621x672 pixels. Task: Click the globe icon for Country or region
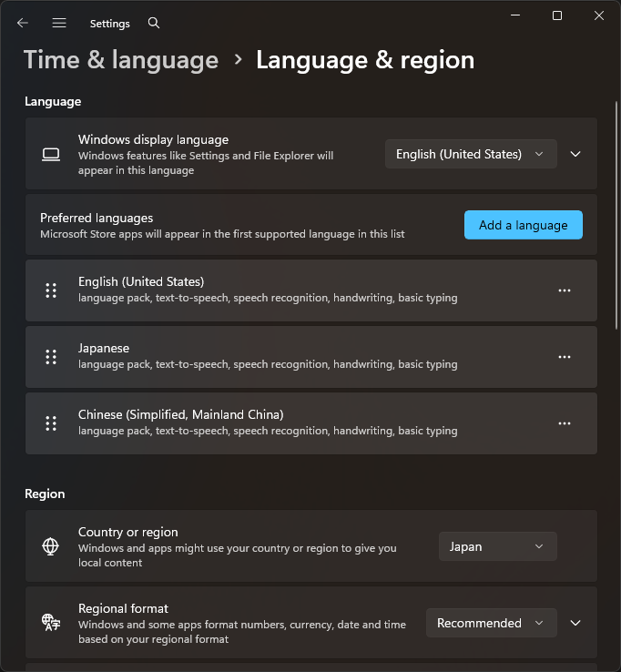[51, 546]
